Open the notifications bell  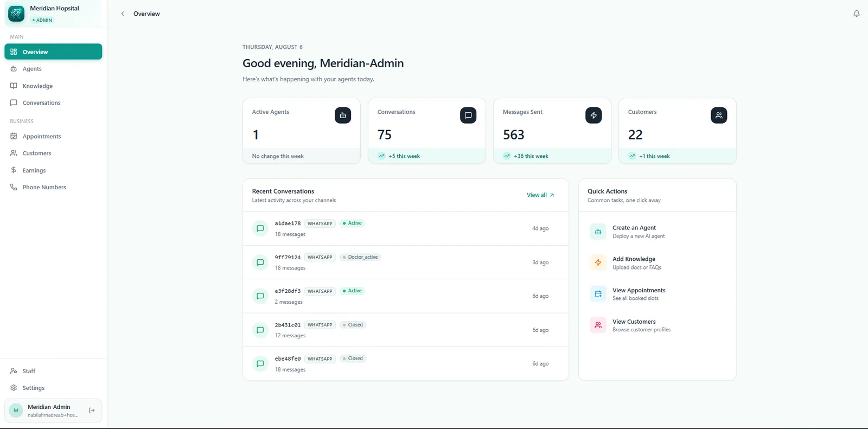click(857, 14)
